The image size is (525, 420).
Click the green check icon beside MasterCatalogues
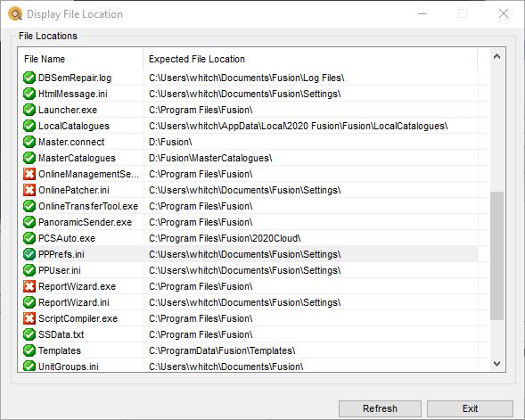coord(29,158)
